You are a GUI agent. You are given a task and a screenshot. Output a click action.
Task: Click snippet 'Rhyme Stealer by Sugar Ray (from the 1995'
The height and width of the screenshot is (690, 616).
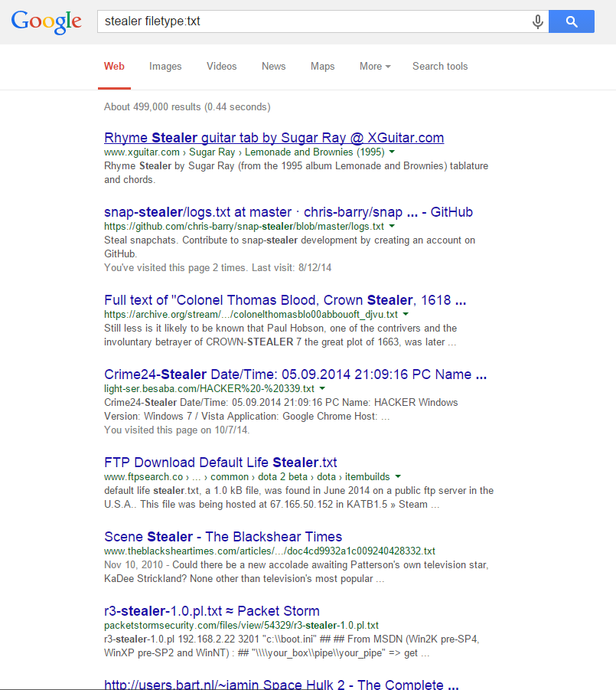(x=296, y=172)
